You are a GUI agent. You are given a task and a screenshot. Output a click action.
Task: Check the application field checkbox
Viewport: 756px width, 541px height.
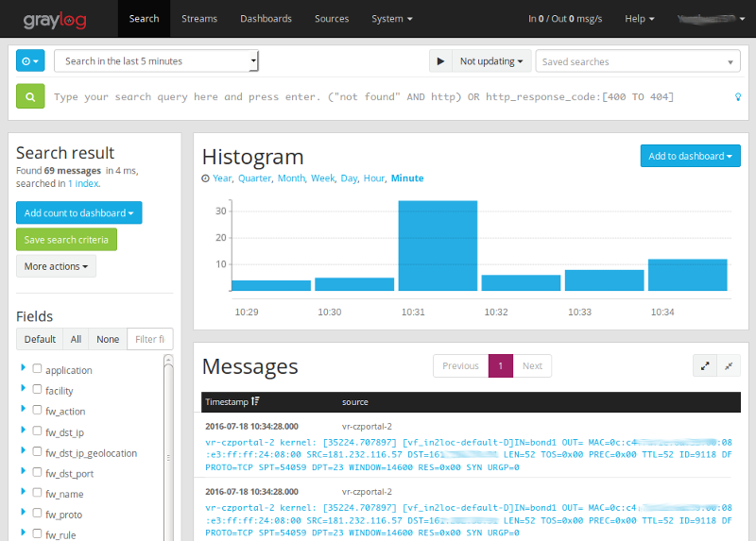point(38,370)
